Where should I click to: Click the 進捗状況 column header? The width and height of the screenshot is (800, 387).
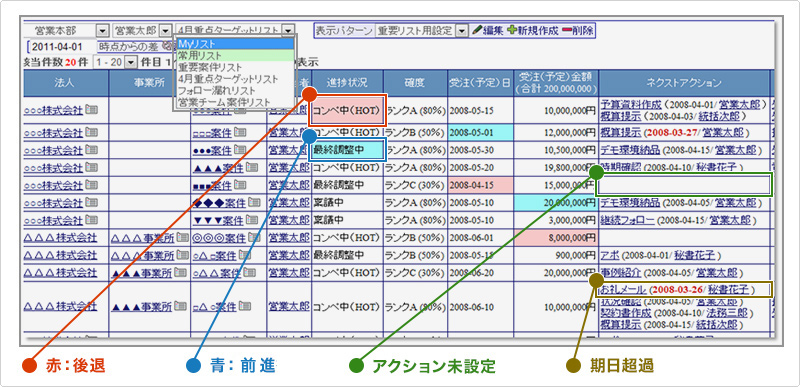point(347,83)
